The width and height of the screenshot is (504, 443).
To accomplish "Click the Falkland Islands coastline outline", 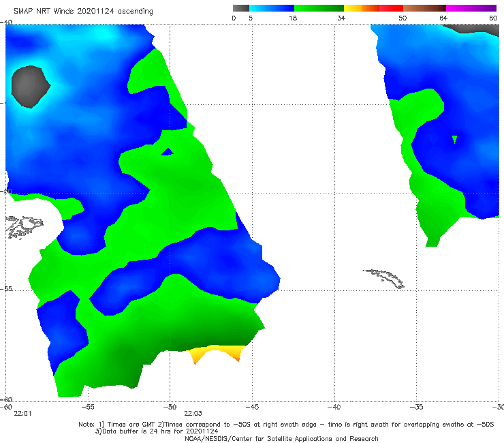I will 24,227.
